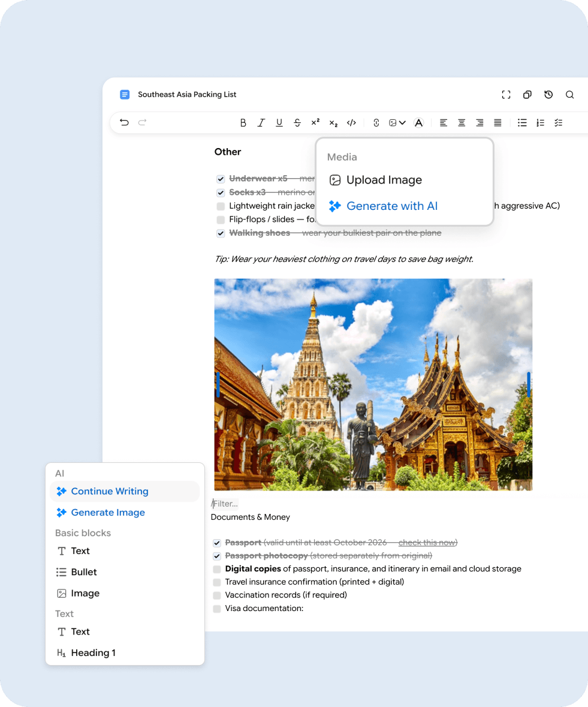
Task: Check the Digital copies item
Action: pyautogui.click(x=217, y=569)
